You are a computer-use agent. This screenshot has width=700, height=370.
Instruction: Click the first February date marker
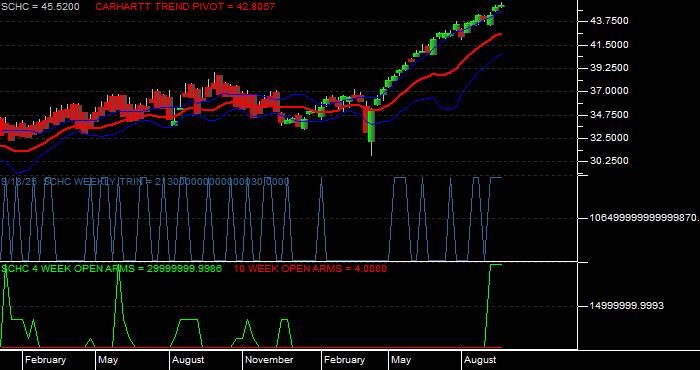pos(45,360)
